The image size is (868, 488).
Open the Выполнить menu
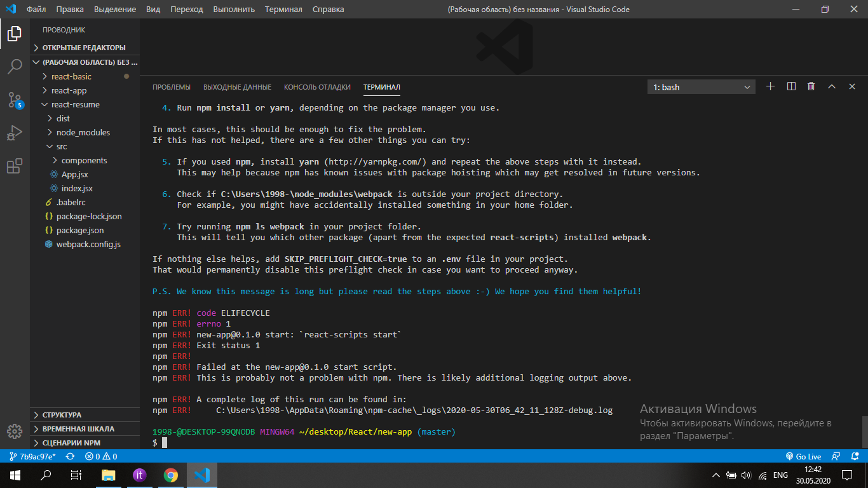[x=234, y=9]
